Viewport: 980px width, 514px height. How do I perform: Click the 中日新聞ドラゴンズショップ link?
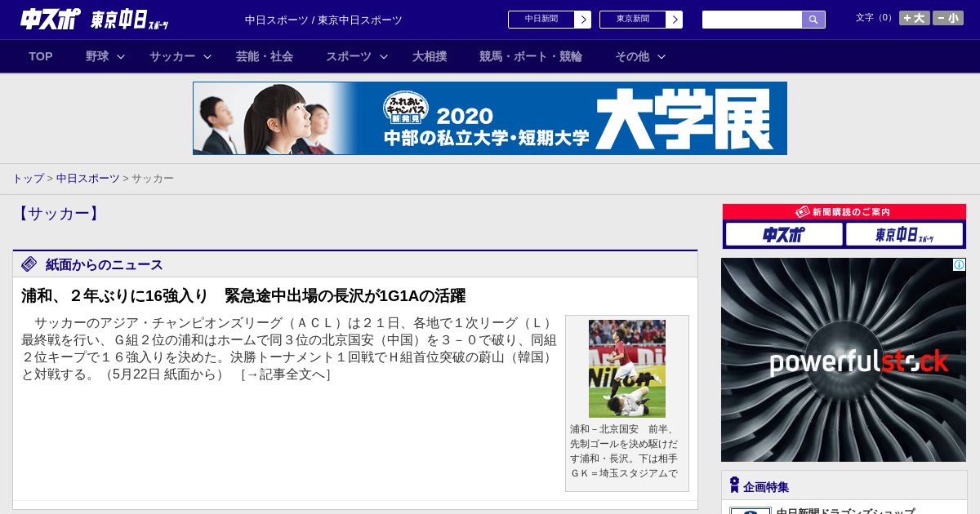coord(845,512)
